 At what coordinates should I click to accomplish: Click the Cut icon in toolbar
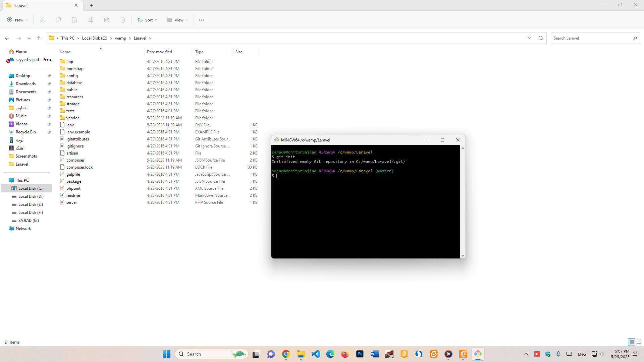coord(42,20)
